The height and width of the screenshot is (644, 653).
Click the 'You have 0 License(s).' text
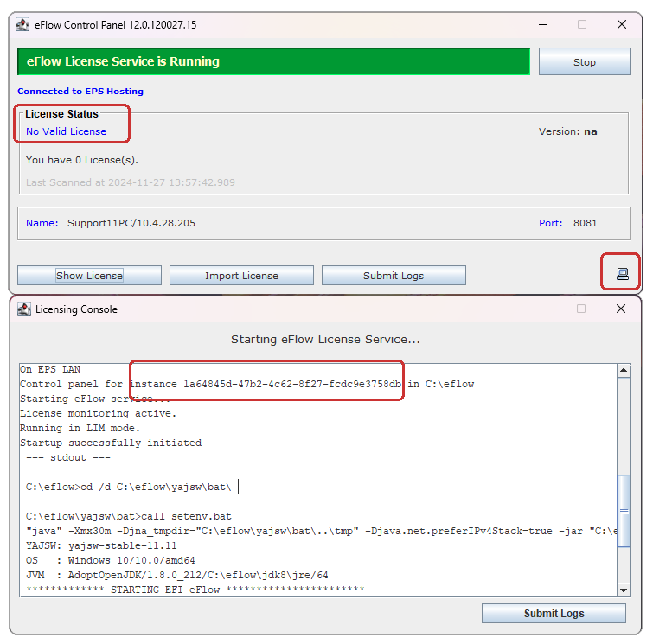point(82,160)
